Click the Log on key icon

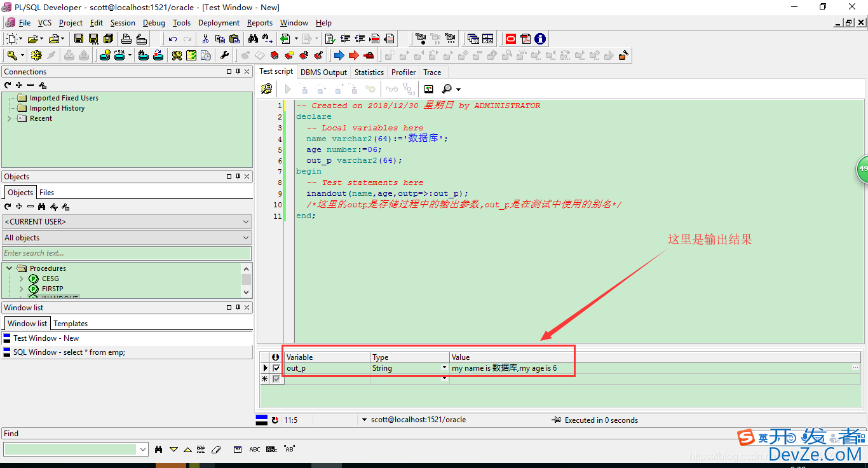12,55
